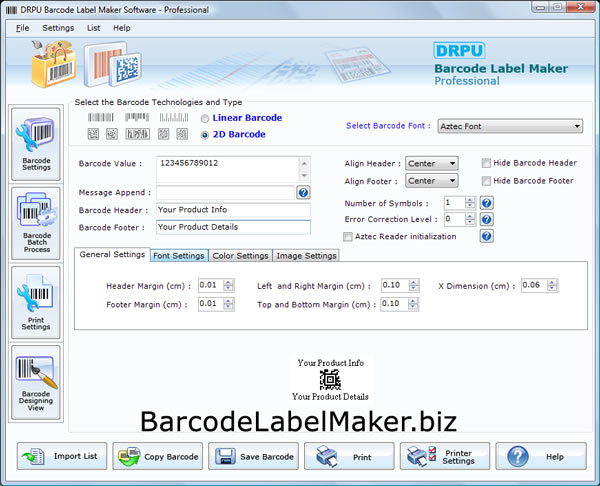Click help icon next to Number of Symbols
Screen dimensions: 600x486
point(486,203)
